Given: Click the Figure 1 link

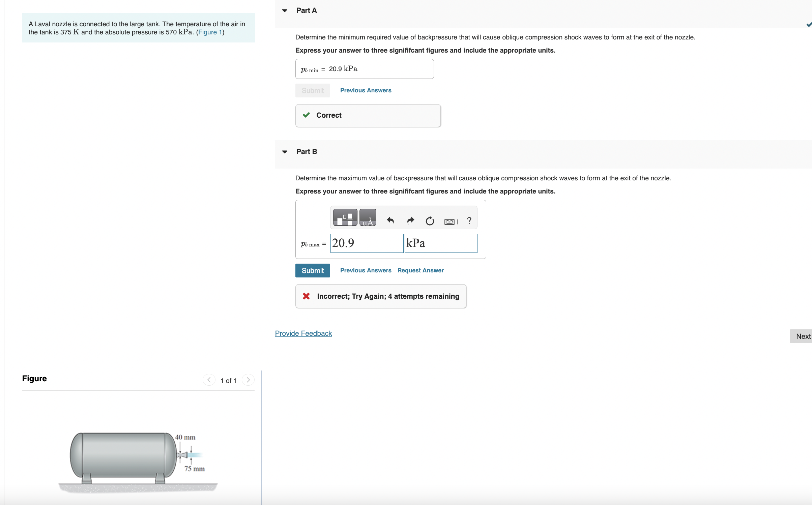Looking at the screenshot, I should (210, 32).
